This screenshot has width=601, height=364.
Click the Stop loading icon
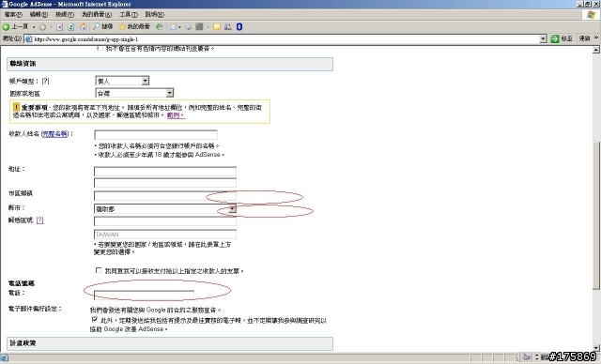(60, 27)
